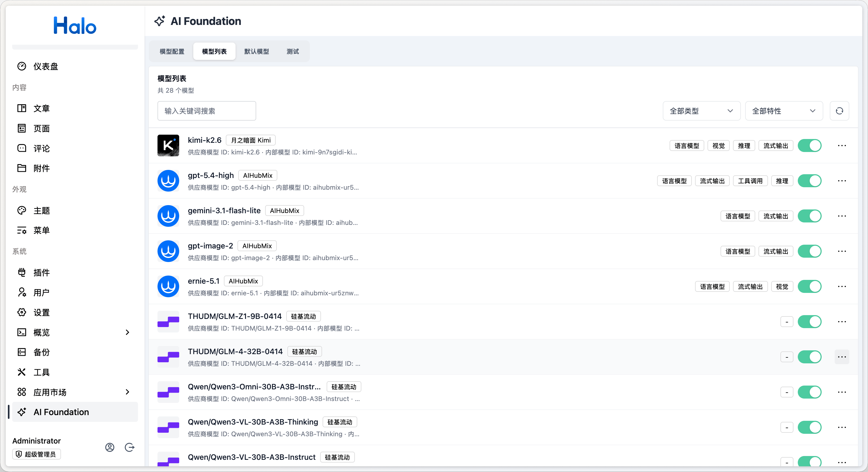Open more options for Qwen3-VL-30B-A3B-Thinking
Image resolution: width=868 pixels, height=472 pixels.
coord(842,427)
